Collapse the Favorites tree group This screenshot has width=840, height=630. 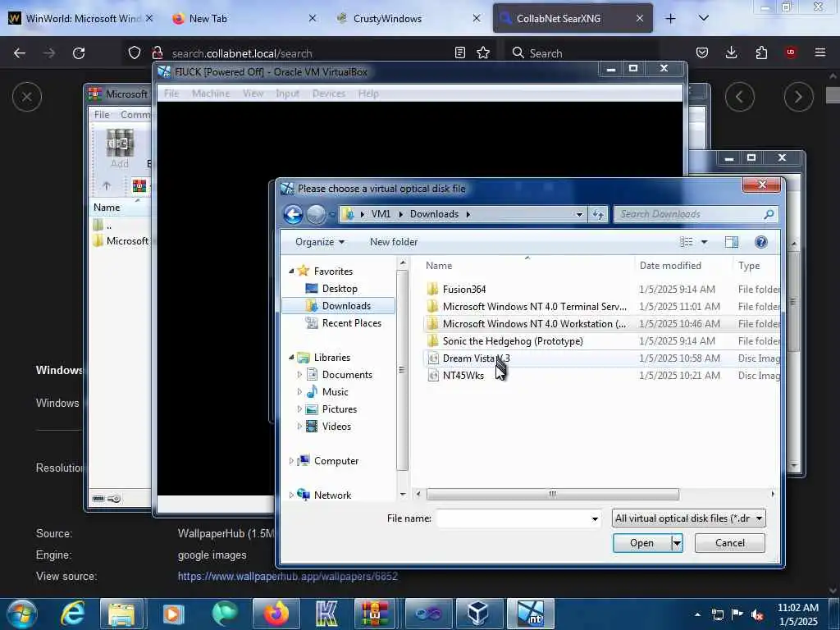pos(291,271)
